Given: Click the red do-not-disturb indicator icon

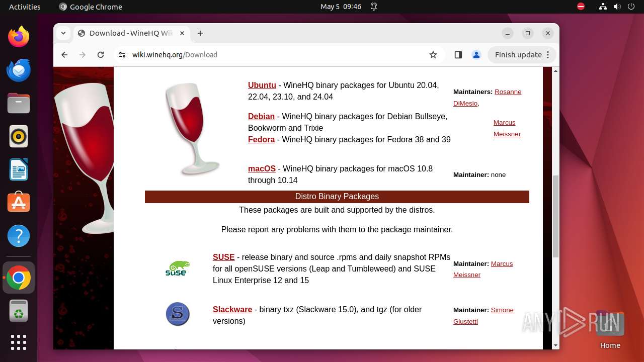Looking at the screenshot, I should coord(581,7).
